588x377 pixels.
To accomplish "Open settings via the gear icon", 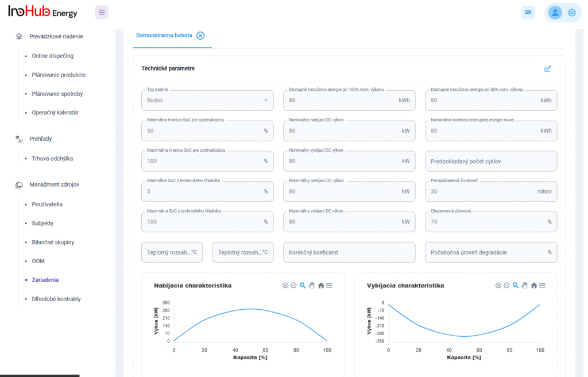I will [572, 13].
